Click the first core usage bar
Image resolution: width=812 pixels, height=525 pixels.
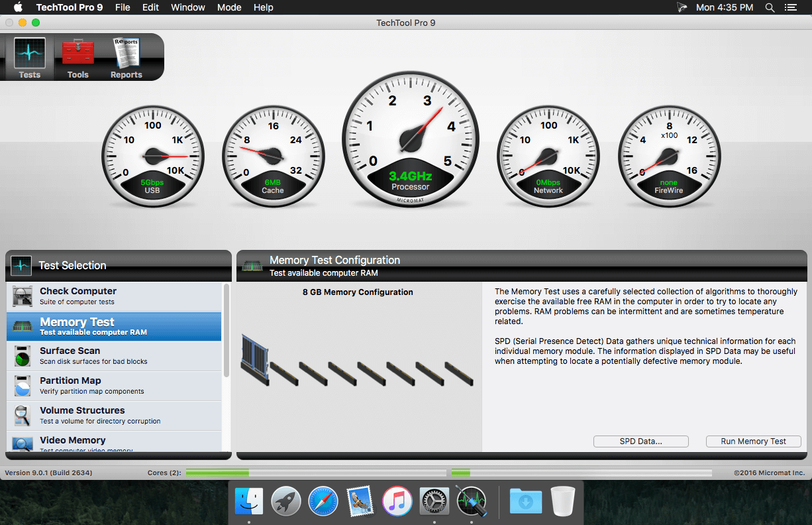point(316,473)
